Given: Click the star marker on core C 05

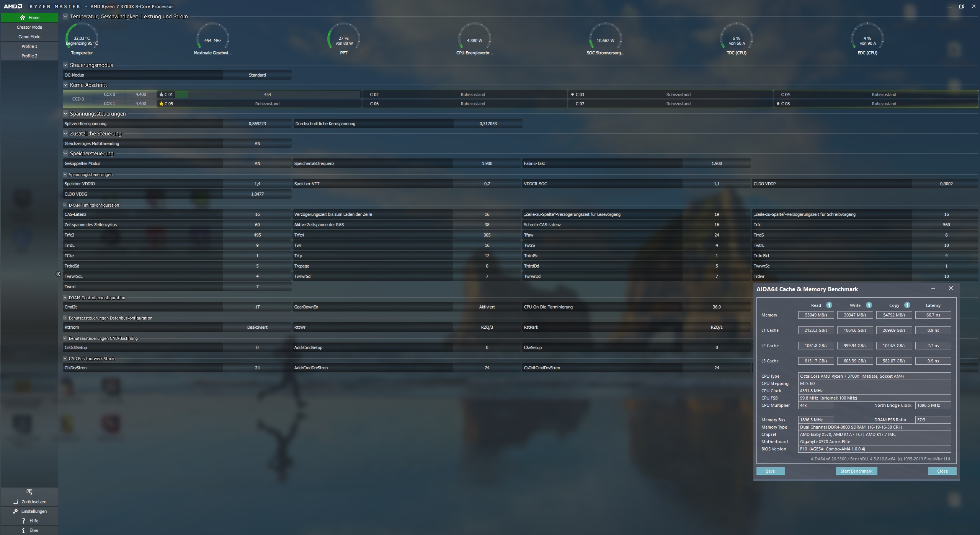Looking at the screenshot, I should tap(161, 104).
